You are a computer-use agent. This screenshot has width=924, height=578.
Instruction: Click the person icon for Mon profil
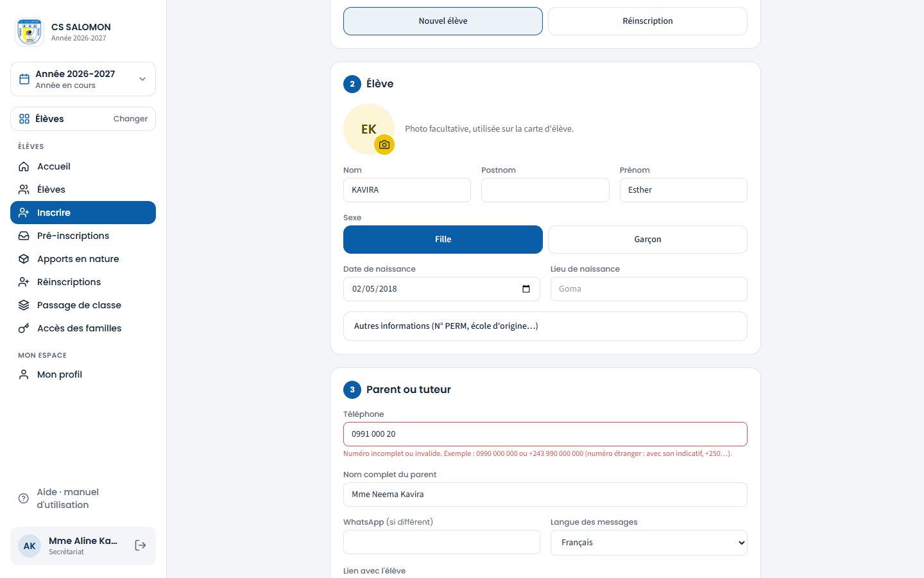pyautogui.click(x=24, y=374)
